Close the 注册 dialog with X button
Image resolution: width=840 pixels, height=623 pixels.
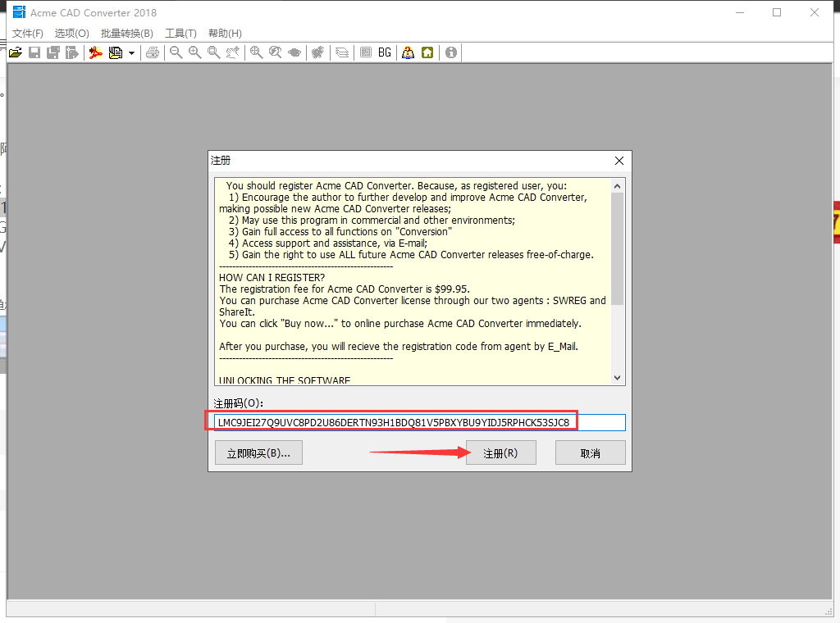pos(619,161)
